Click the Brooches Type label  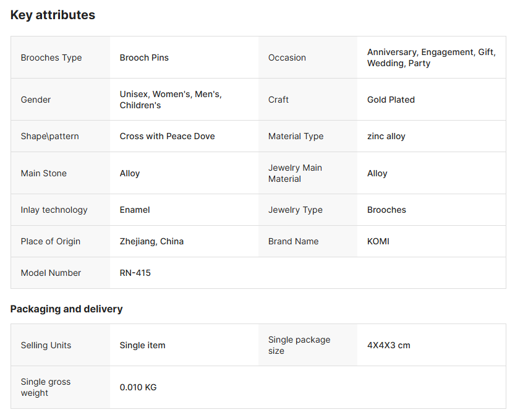51,58
